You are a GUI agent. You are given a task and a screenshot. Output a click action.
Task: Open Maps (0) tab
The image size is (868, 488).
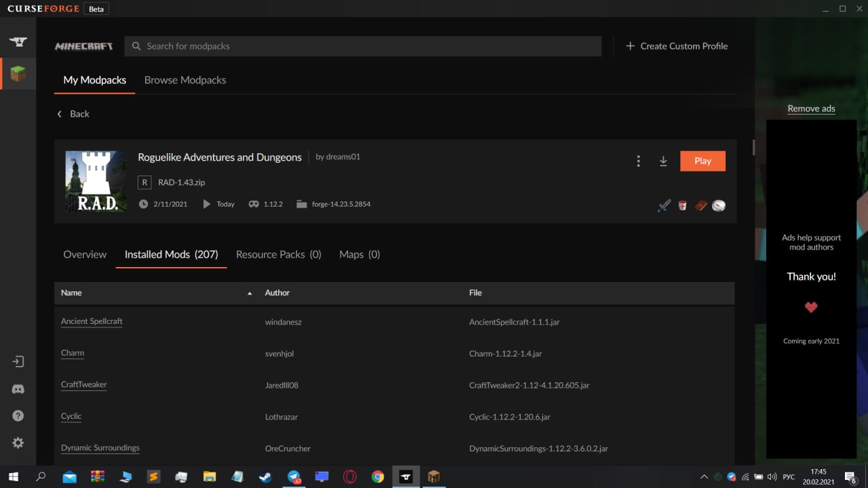tap(359, 254)
